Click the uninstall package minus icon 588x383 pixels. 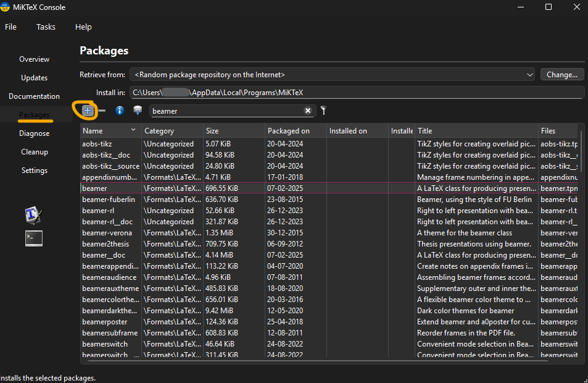102,111
